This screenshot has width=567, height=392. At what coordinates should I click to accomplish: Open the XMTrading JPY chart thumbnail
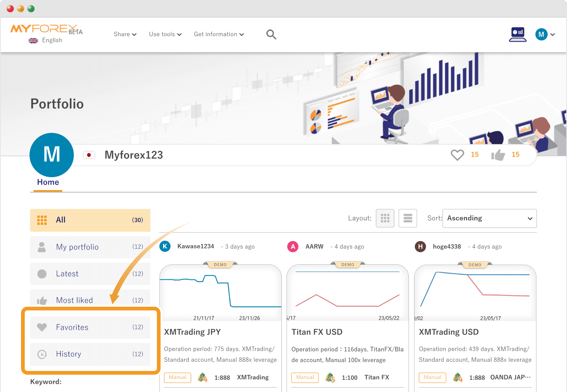[x=220, y=293]
